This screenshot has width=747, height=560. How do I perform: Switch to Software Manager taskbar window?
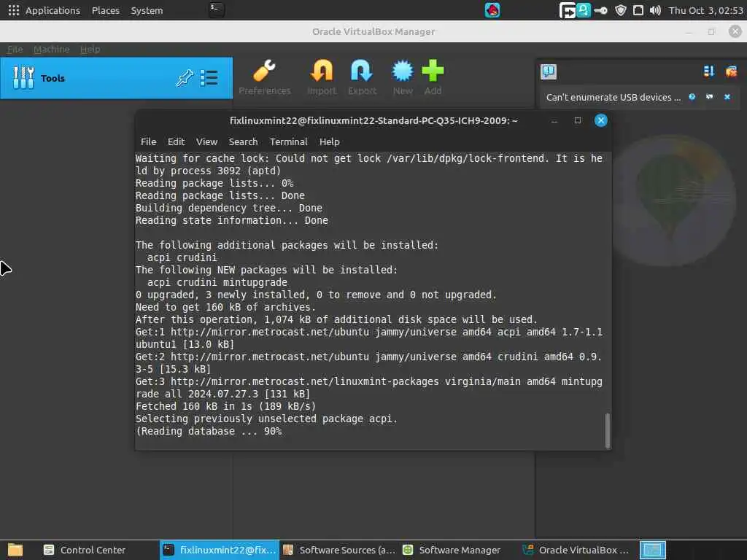[452, 550]
